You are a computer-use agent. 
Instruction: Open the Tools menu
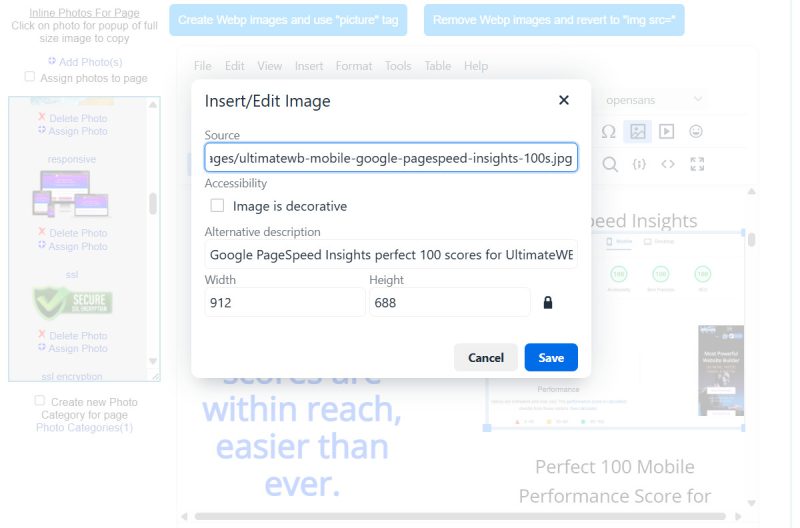398,66
